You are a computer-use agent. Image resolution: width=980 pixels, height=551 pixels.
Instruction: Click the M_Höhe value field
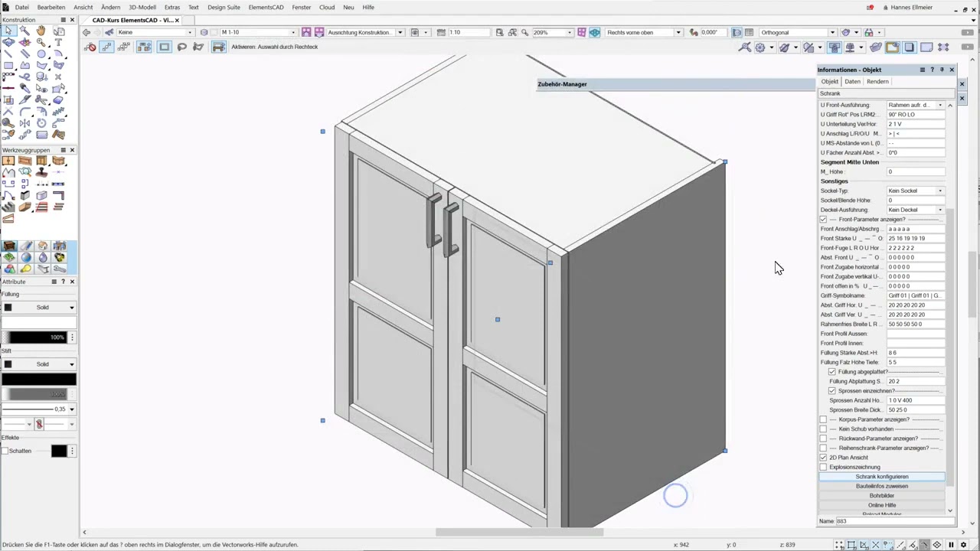point(916,171)
